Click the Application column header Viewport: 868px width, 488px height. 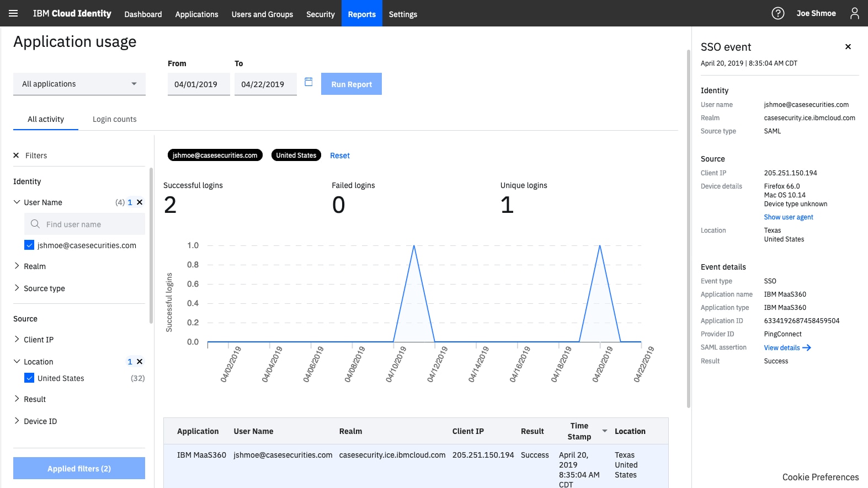click(198, 431)
